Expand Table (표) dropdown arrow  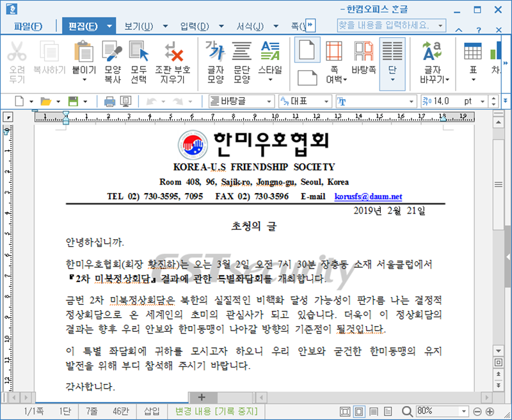(473, 80)
